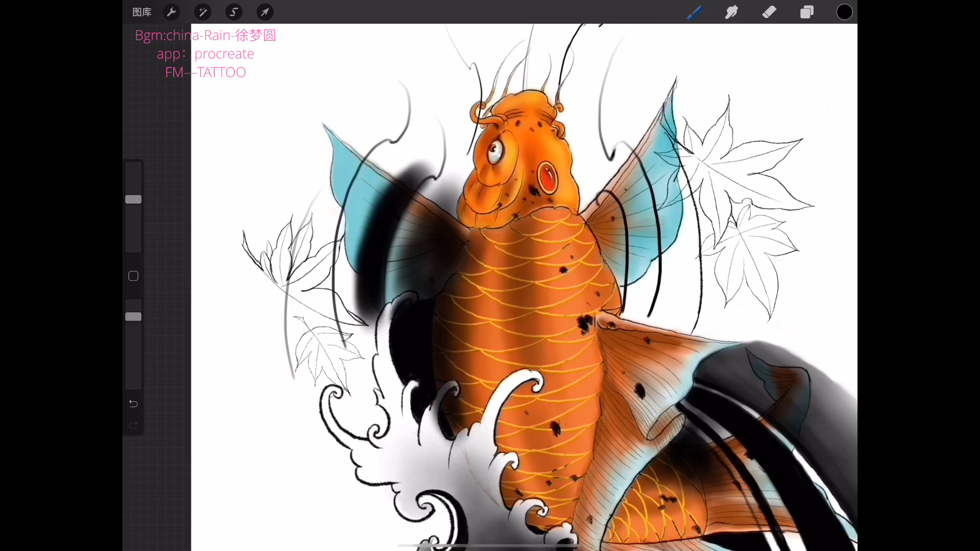
Task: Click the 'app: procreate' pink caption
Action: [205, 54]
